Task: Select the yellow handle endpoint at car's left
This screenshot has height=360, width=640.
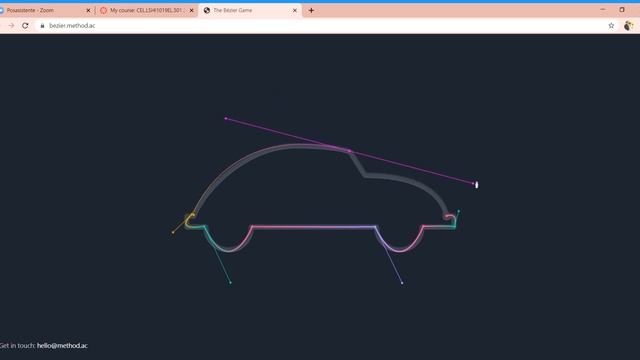Action: tap(173, 232)
